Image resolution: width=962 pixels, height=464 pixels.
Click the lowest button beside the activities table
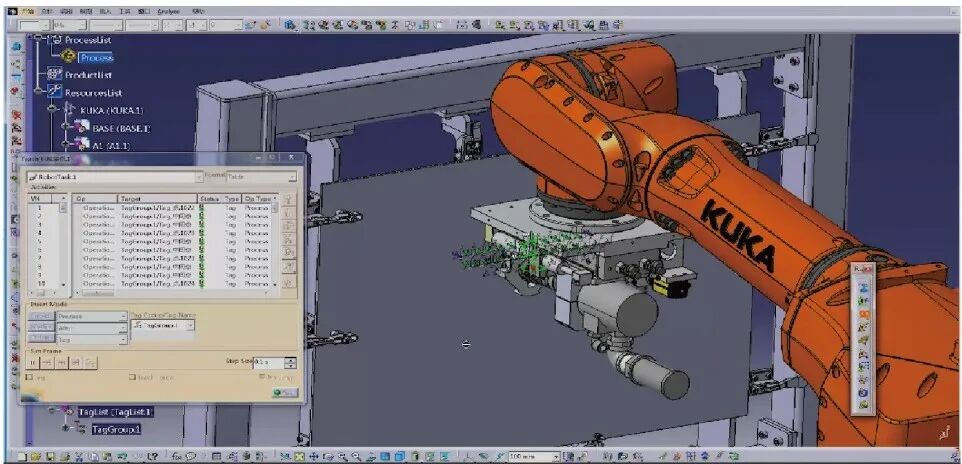288,282
